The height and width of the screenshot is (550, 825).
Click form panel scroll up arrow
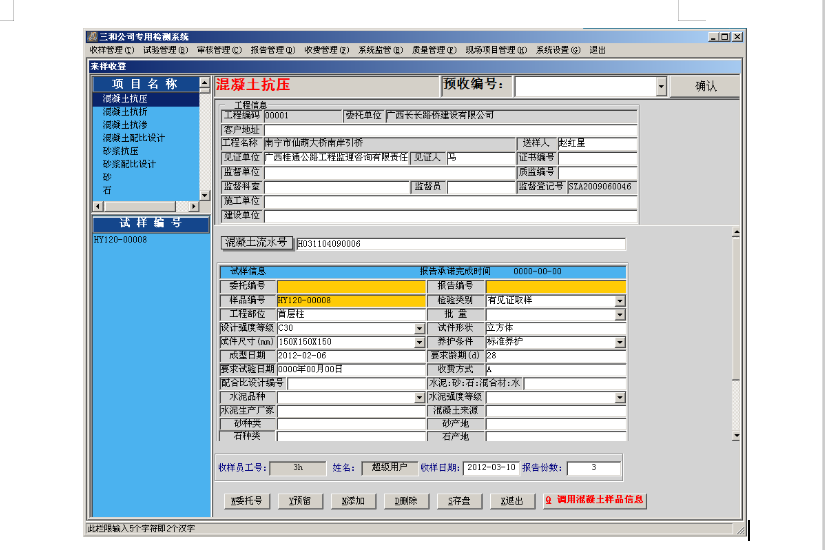[736, 232]
